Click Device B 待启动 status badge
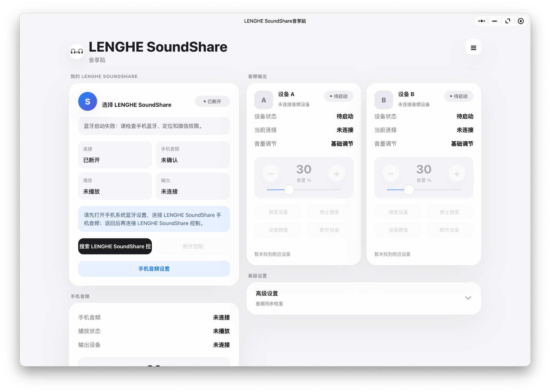 click(459, 96)
